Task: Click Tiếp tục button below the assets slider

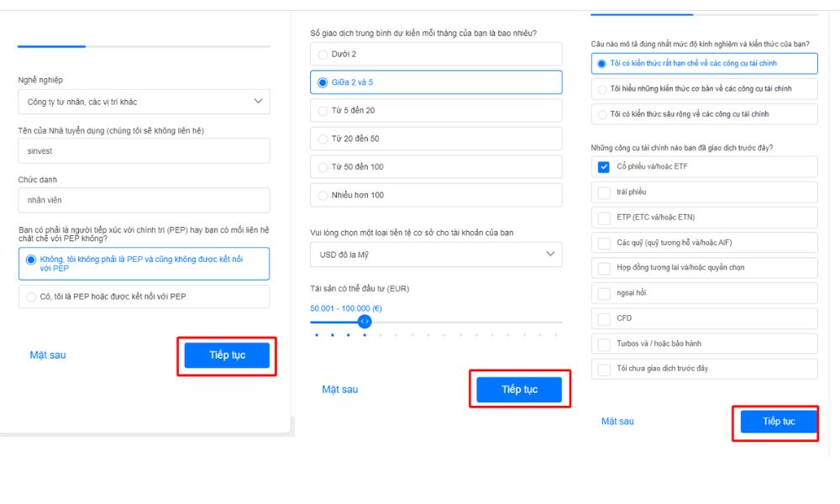Action: coord(519,390)
